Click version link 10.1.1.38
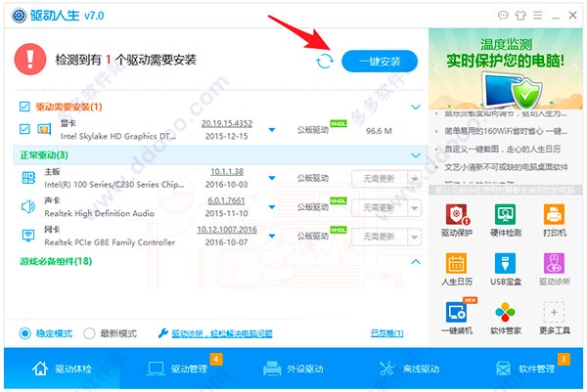This screenshot has height=392, width=587. coord(227,172)
